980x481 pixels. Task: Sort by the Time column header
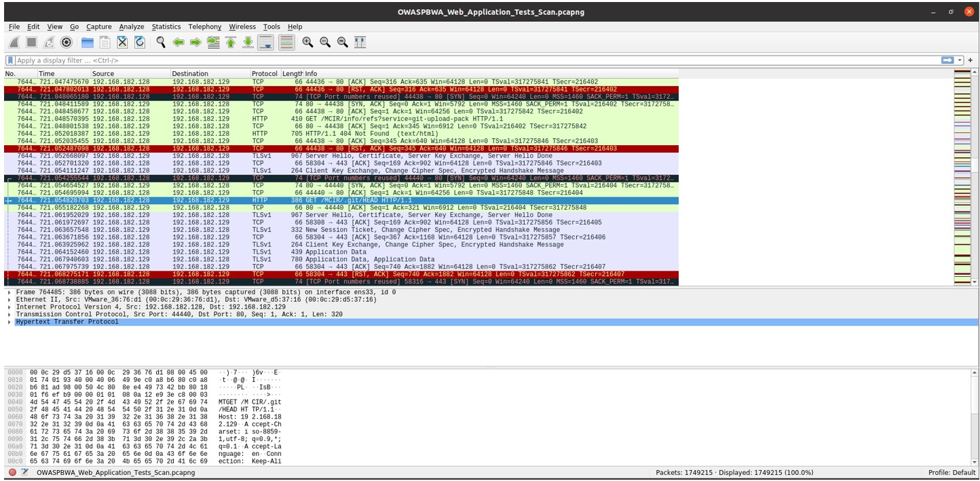click(x=64, y=73)
